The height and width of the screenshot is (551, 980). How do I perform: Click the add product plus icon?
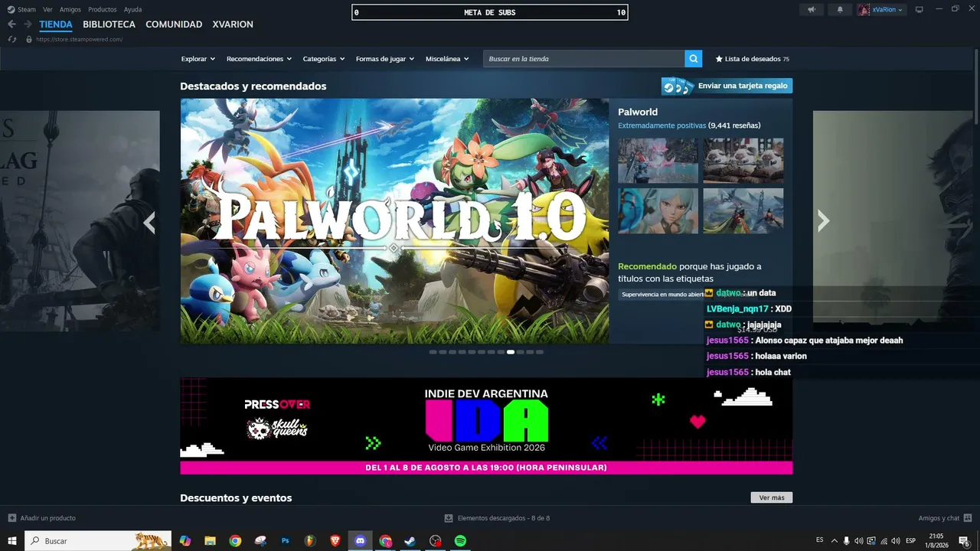pyautogui.click(x=11, y=518)
